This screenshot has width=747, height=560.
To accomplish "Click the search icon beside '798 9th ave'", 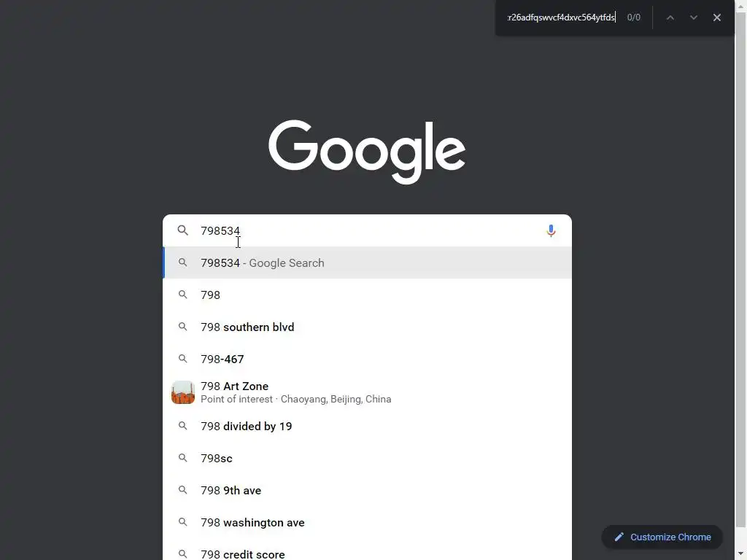I will (x=183, y=489).
